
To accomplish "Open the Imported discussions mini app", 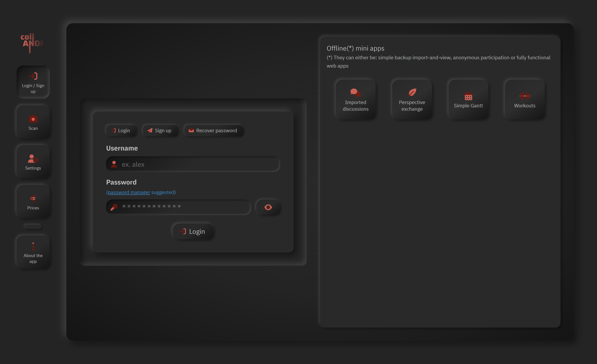I will click(355, 100).
